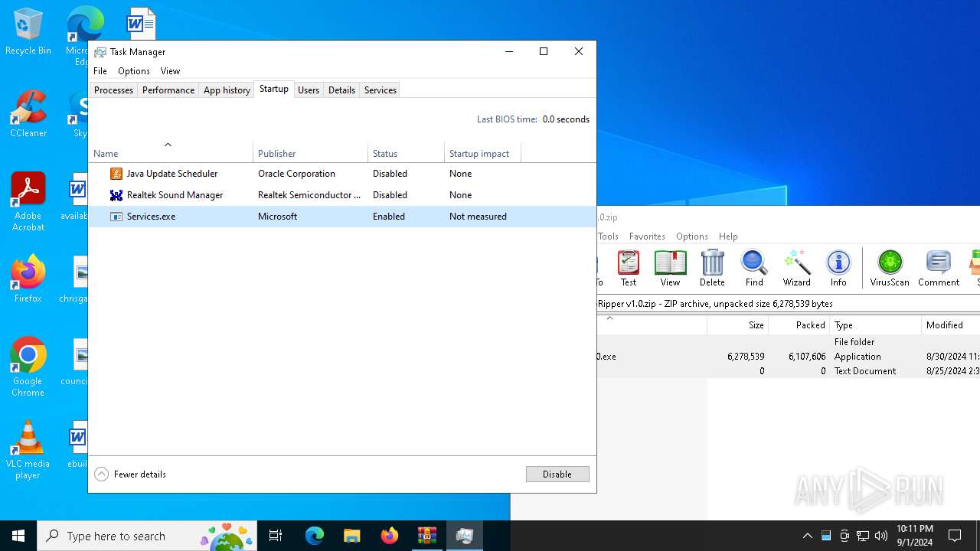Screen dimensions: 980x551
Task: Sort startup list by Name column
Action: click(x=170, y=153)
